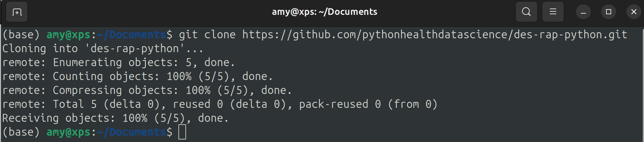The image size is (644, 142).
Task: Click the "Compressing objects" output line
Action: click(x=147, y=90)
